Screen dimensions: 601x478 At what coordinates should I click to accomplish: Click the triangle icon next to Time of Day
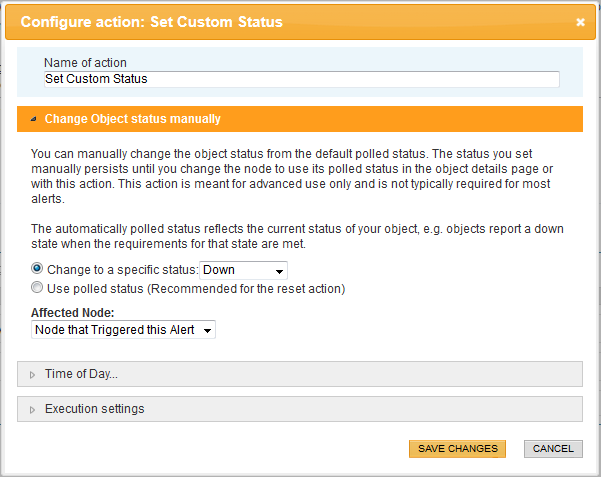32,374
